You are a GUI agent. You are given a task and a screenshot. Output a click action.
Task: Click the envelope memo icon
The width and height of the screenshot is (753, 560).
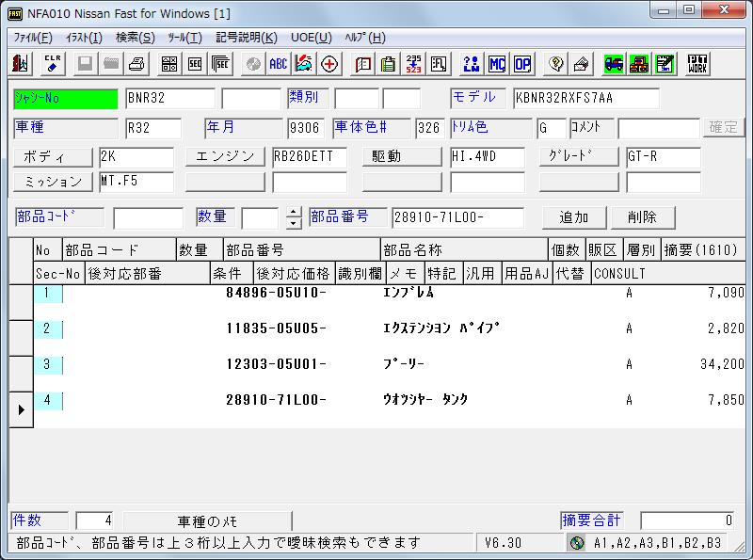[581, 64]
